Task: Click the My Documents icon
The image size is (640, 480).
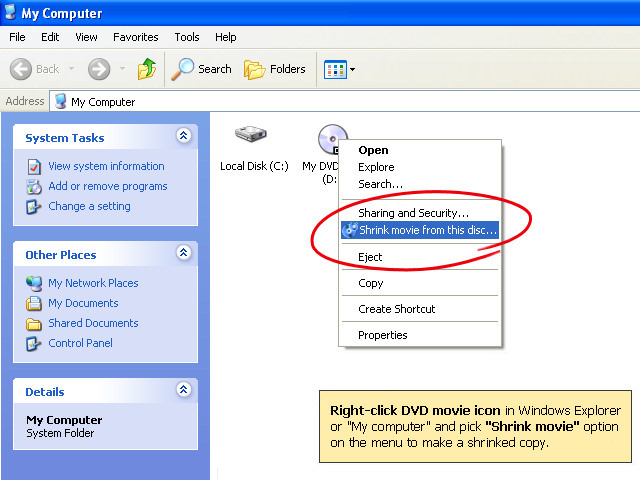Action: click(x=34, y=303)
